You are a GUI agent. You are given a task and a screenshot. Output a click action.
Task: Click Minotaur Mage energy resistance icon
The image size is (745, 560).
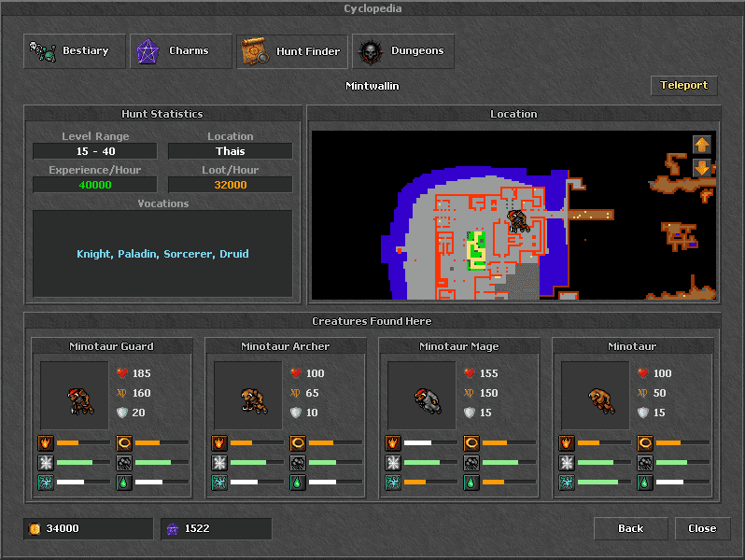click(x=393, y=483)
